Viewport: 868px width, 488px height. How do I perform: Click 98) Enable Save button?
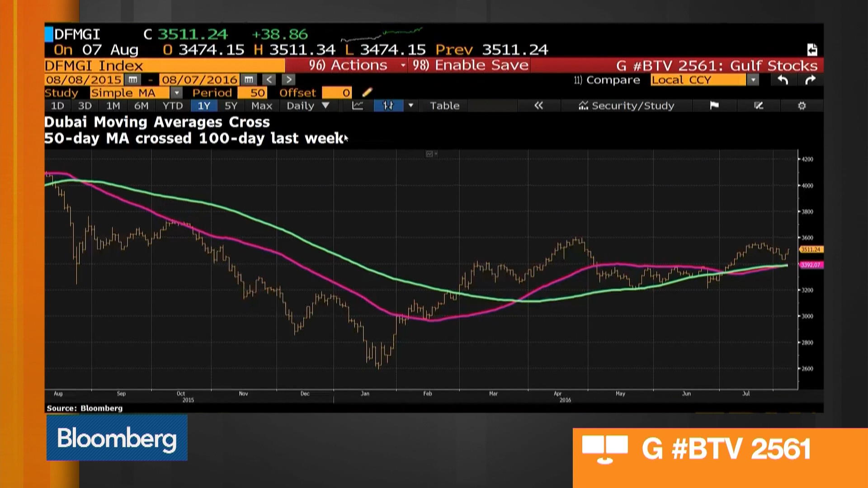[x=470, y=66]
